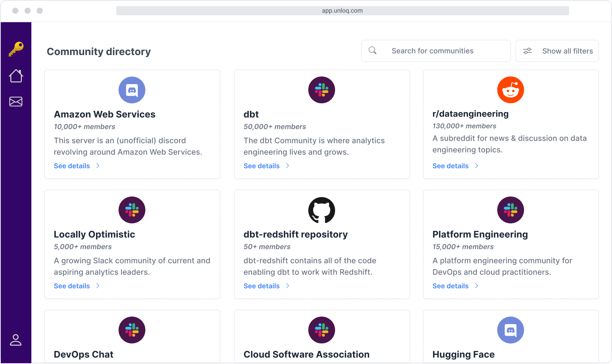This screenshot has width=612, height=364.
Task: Open See details for dbt-redshift repository
Action: pos(262,286)
